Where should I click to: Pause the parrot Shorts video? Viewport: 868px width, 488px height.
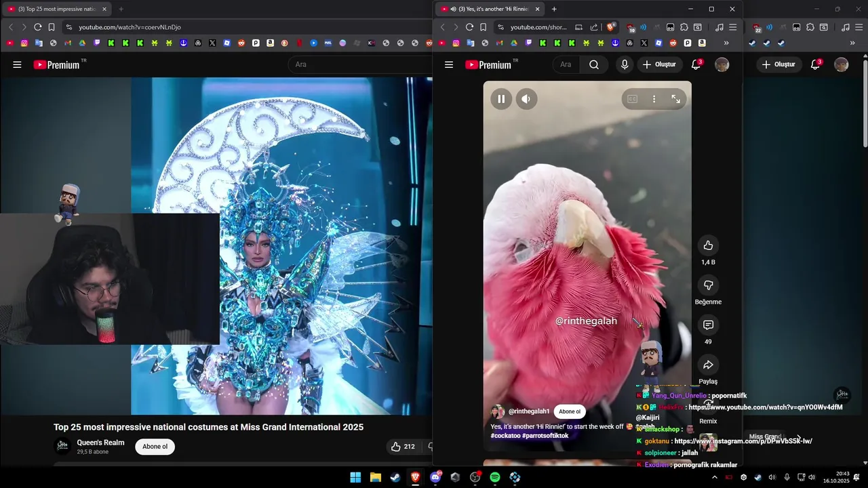[501, 99]
